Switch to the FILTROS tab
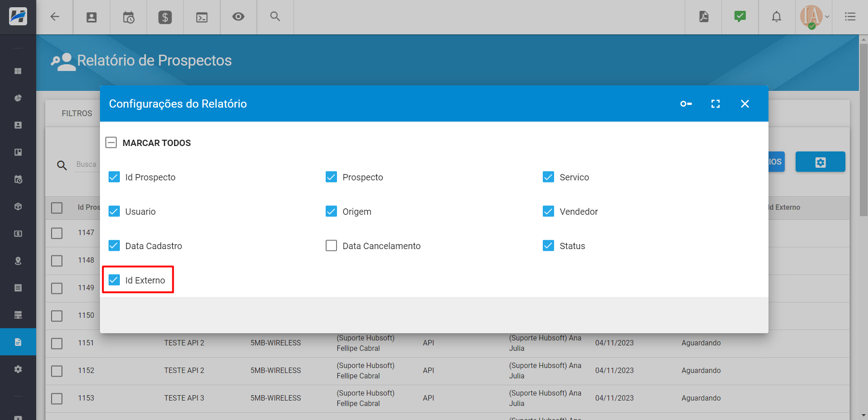 77,113
